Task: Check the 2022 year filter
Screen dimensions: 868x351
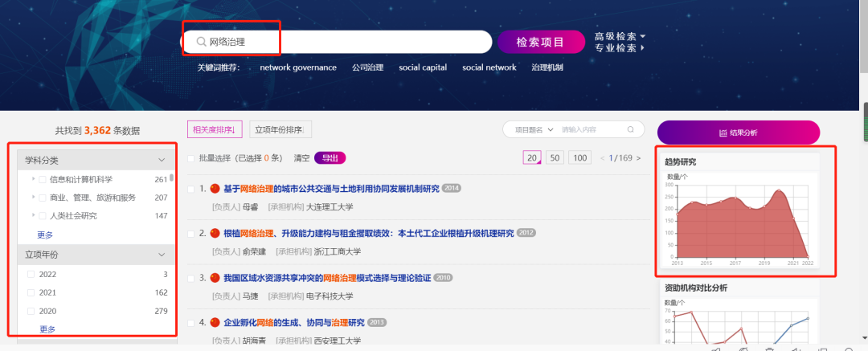Action: [x=31, y=274]
